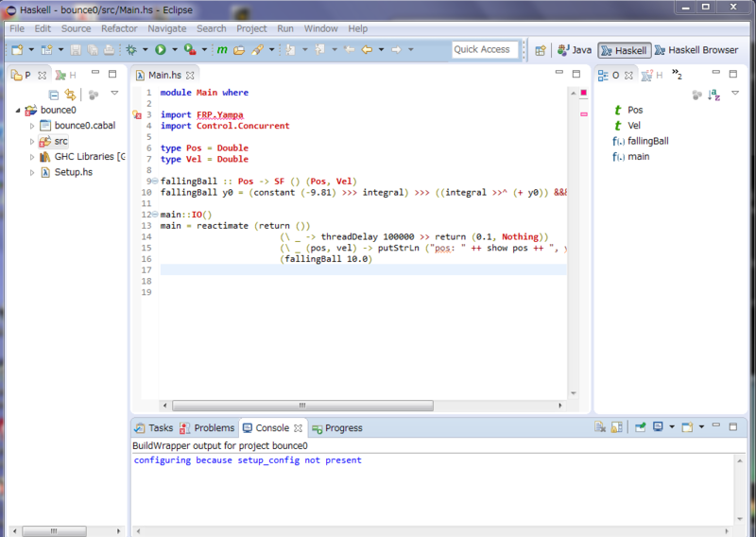Fold the main declaration at line 12

pyautogui.click(x=155, y=215)
